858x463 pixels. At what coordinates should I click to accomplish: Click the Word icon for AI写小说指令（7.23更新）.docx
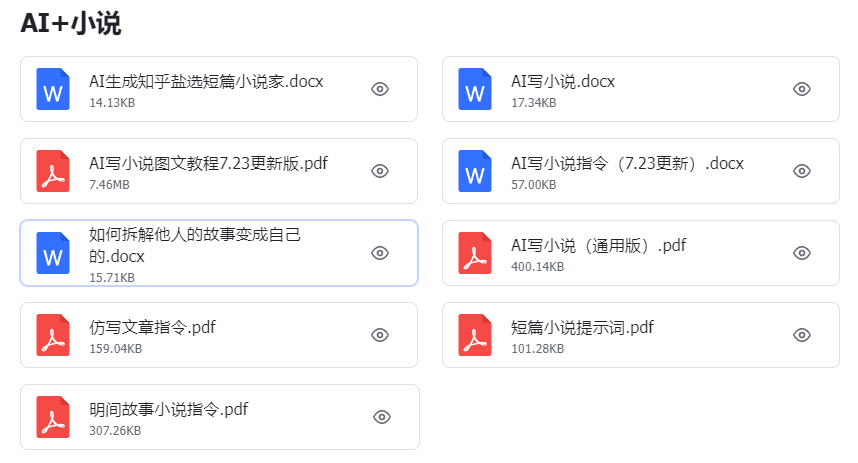point(475,171)
